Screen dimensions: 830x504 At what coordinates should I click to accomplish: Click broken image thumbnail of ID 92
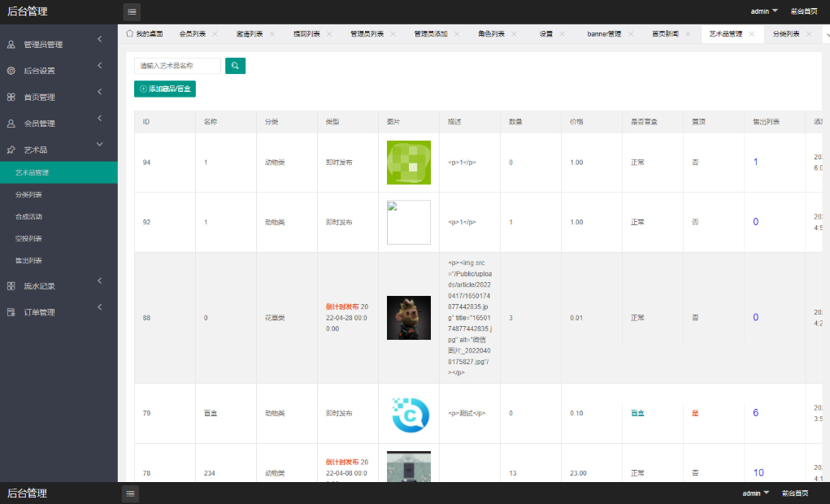pyautogui.click(x=409, y=223)
